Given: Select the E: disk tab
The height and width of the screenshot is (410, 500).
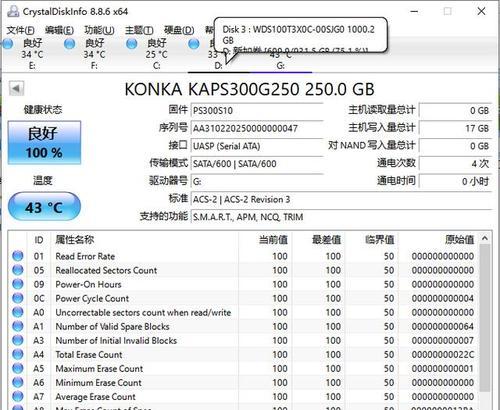Looking at the screenshot, I should tap(32, 54).
